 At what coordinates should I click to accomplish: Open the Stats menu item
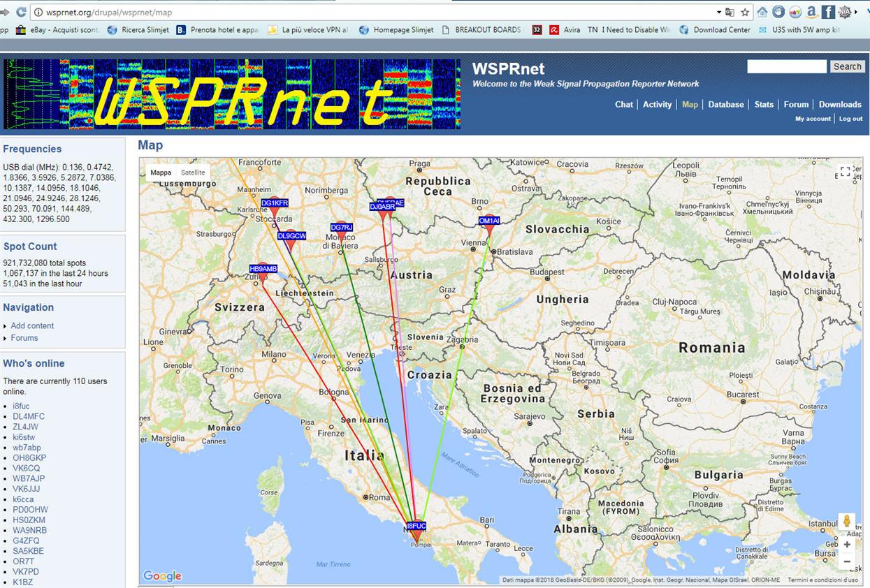tap(764, 104)
